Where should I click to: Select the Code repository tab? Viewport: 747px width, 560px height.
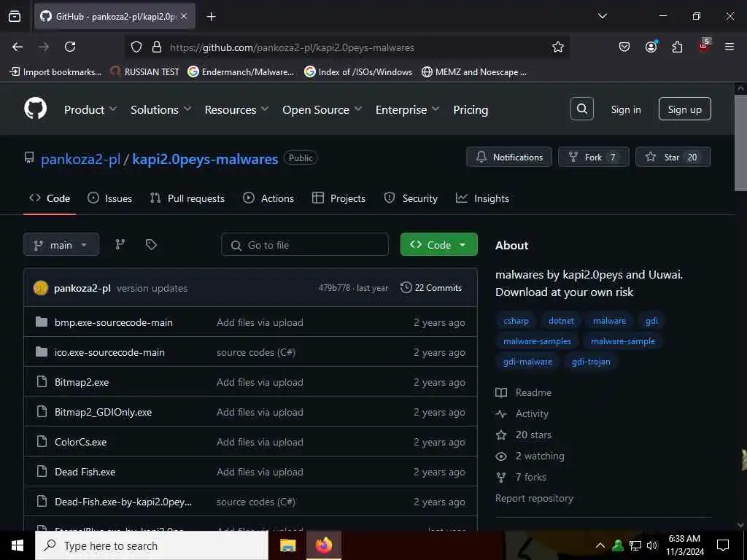click(50, 198)
